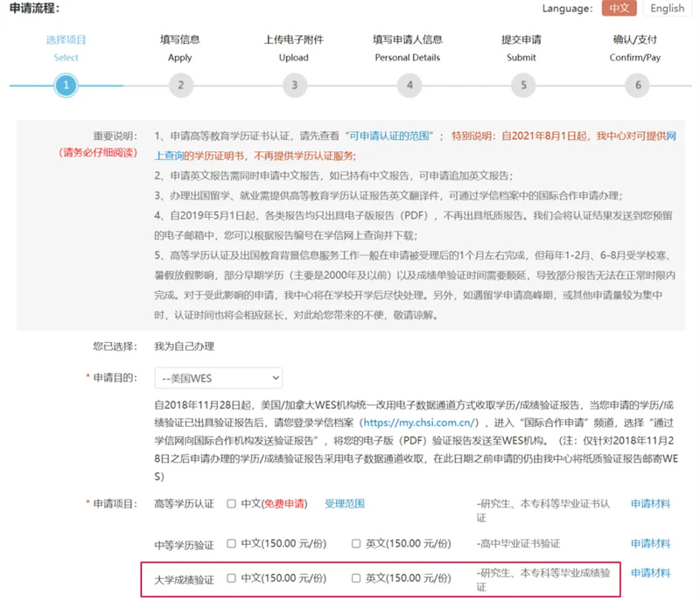Check 英文 box for 中等学历验证
This screenshot has height=601, width=700.
356,543
